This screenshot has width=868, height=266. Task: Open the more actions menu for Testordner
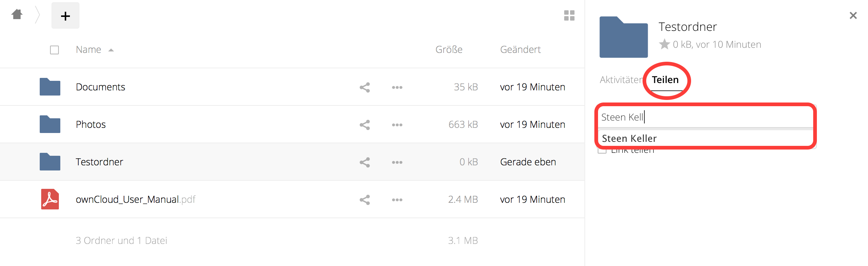point(397,162)
